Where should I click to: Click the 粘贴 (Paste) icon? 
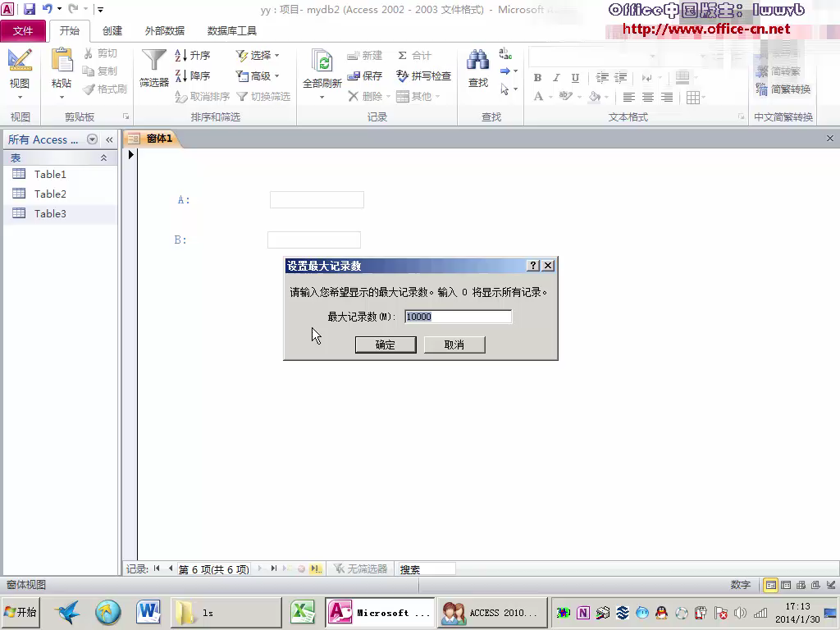[62, 59]
